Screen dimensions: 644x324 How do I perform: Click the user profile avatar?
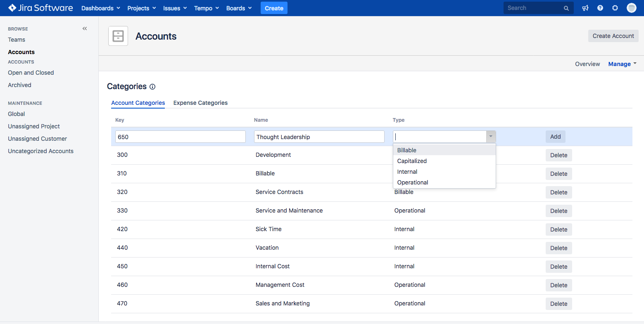click(x=631, y=8)
